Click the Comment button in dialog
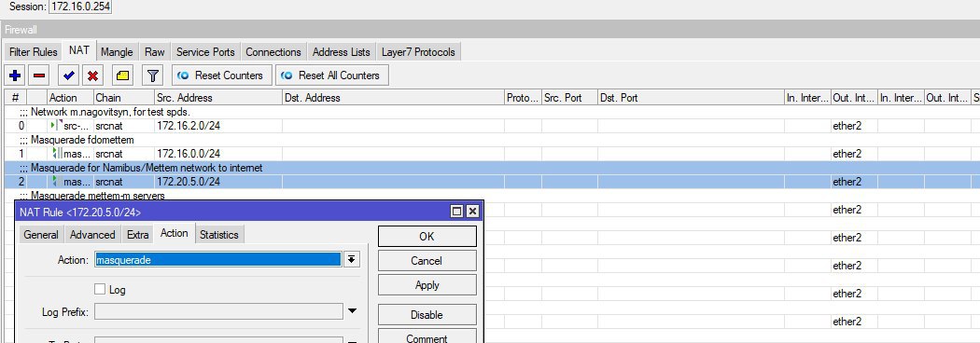 click(427, 336)
